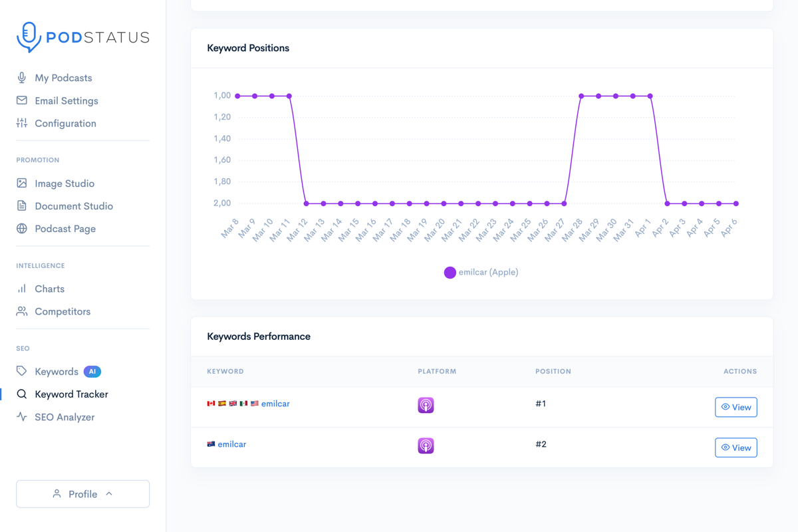Select the My Podcasts microphone icon
Viewport: 798px width, 532px height.
click(x=22, y=78)
